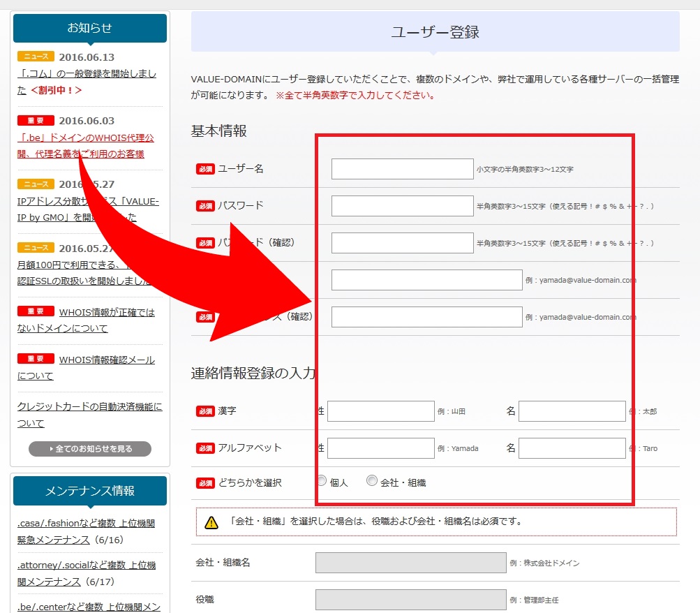Screen dimensions: 700x613
Task: Click the アルファベット 名 input field
Action: 572,448
